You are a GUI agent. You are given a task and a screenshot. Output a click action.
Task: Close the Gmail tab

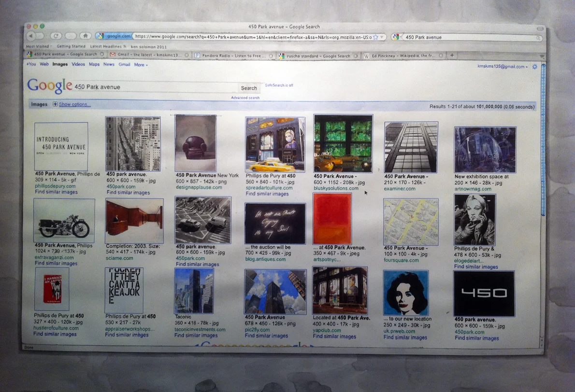[187, 55]
